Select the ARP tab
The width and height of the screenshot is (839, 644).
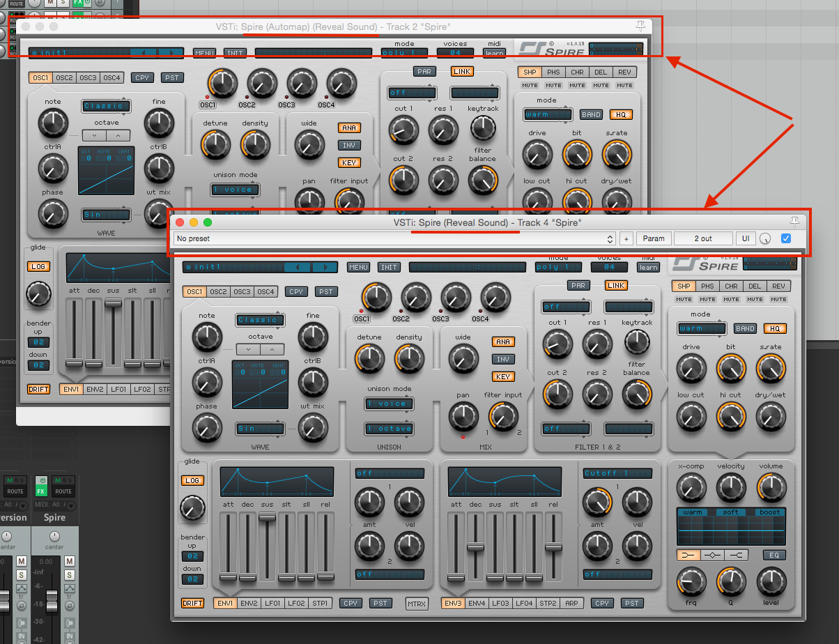click(571, 604)
